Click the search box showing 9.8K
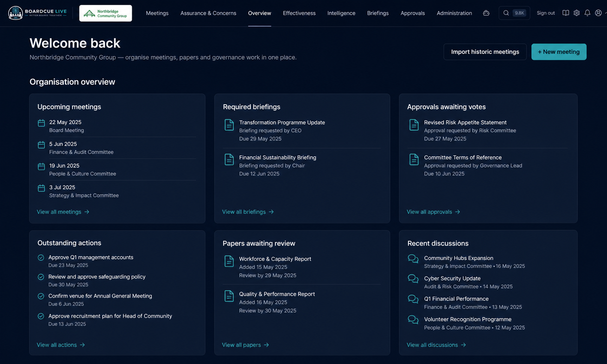Screen dimensions: 607x364 point(514,13)
